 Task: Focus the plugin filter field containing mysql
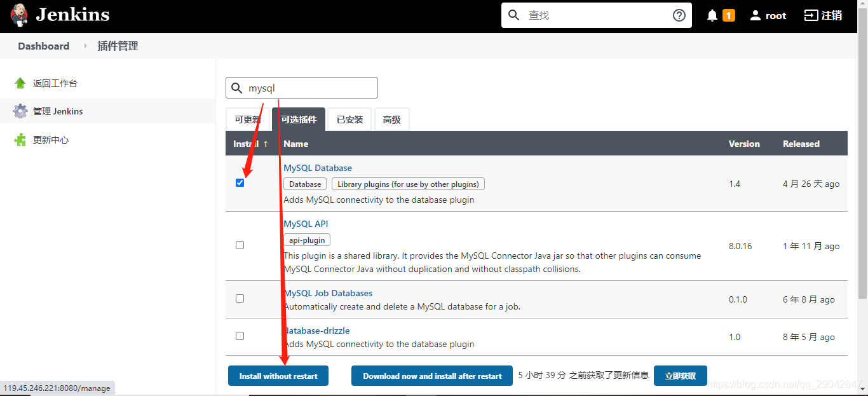coord(302,88)
